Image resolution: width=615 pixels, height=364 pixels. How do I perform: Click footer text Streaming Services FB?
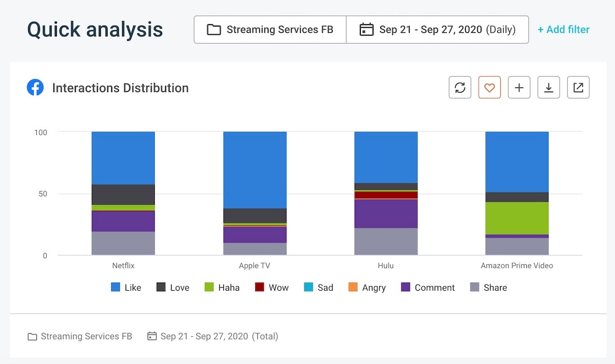(x=87, y=336)
